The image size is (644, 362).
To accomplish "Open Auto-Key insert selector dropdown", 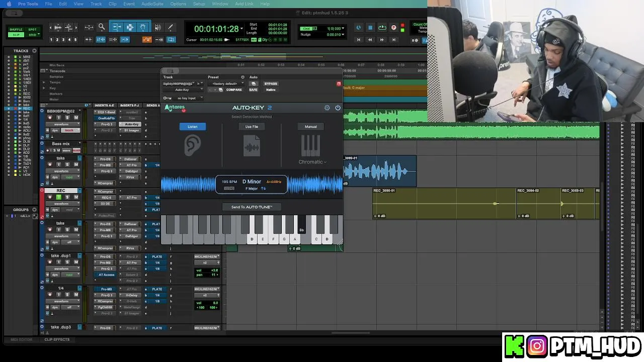I will tap(184, 89).
